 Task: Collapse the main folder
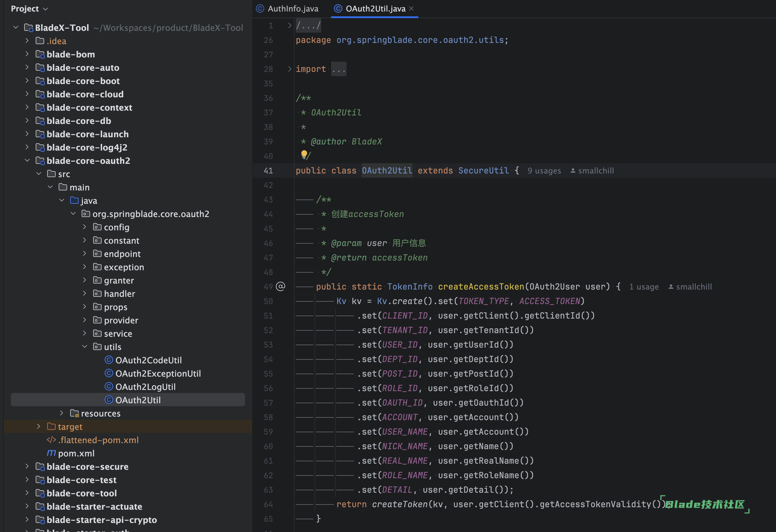point(50,187)
